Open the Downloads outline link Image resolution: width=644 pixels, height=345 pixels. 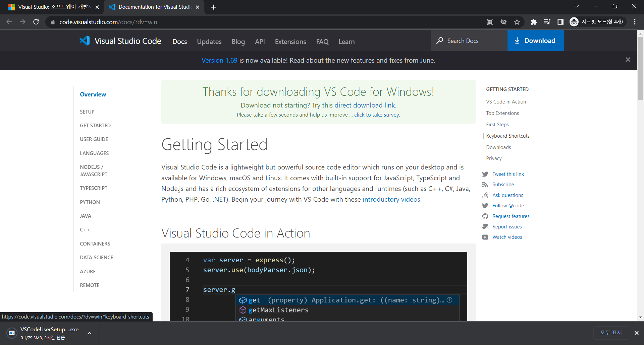(x=498, y=147)
